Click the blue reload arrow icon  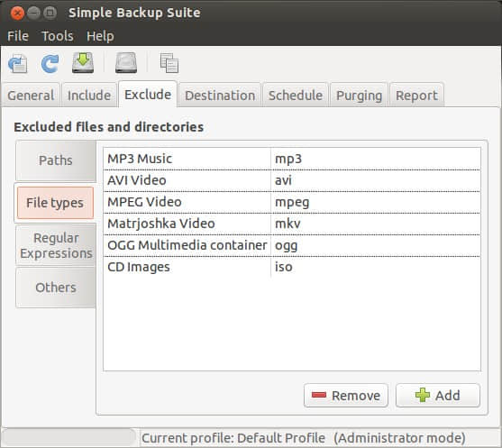[x=50, y=63]
